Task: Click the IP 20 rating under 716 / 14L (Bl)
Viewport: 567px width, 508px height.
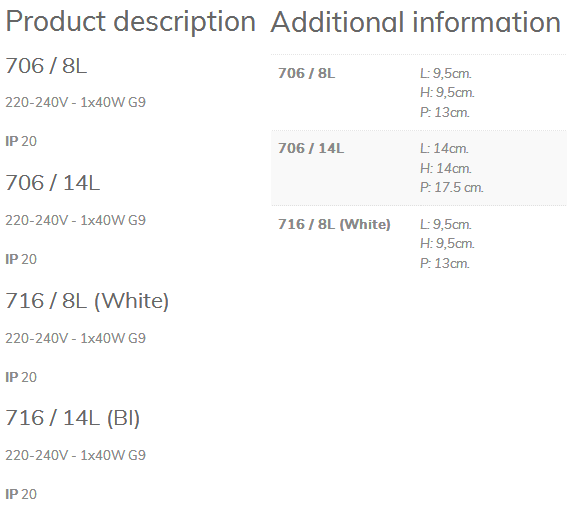Action: pyautogui.click(x=21, y=494)
